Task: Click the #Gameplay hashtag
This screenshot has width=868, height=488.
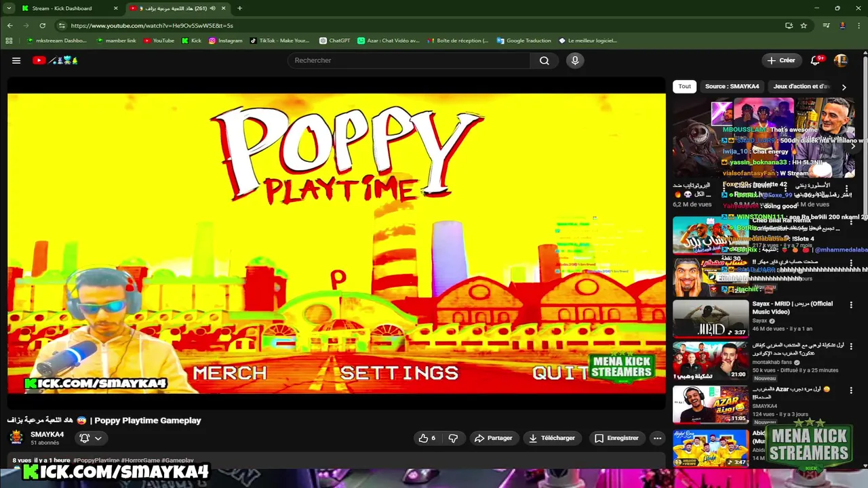Action: [178, 460]
